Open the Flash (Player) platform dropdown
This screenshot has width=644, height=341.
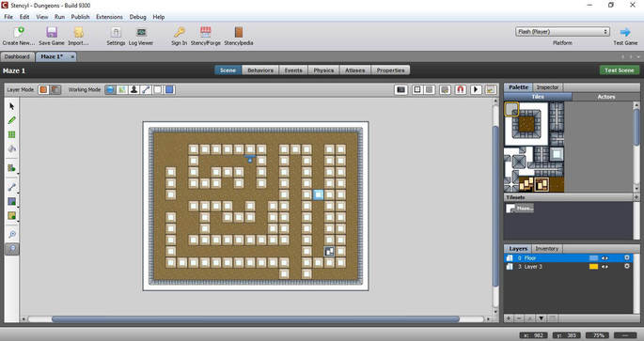click(562, 32)
